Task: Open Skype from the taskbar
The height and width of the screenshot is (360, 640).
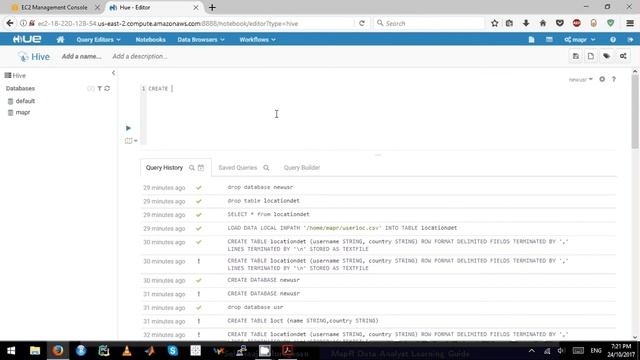Action: [x=173, y=351]
